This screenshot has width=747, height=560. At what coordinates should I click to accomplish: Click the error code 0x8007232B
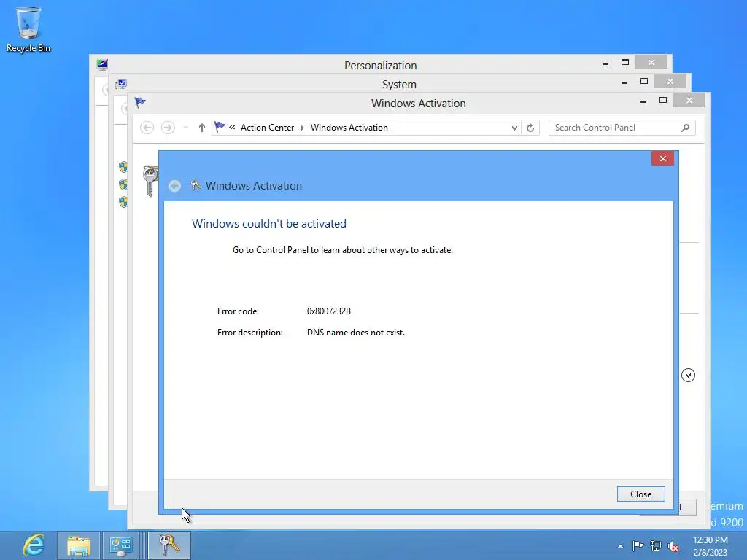coord(329,311)
